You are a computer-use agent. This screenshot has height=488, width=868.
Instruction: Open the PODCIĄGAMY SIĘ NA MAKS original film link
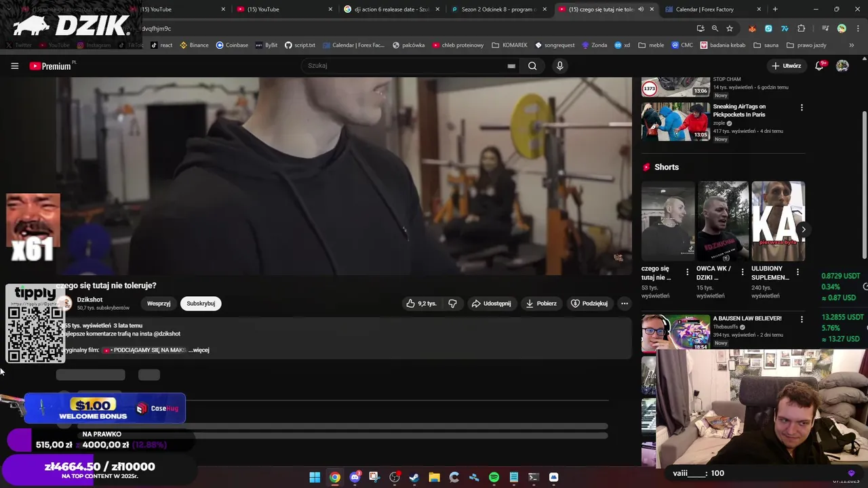coord(145,350)
